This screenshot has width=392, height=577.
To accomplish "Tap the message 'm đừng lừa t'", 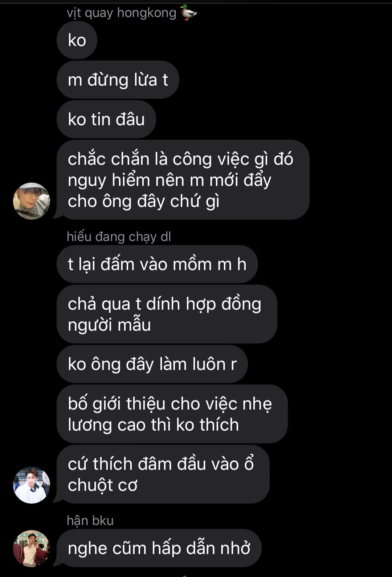I will tap(118, 80).
